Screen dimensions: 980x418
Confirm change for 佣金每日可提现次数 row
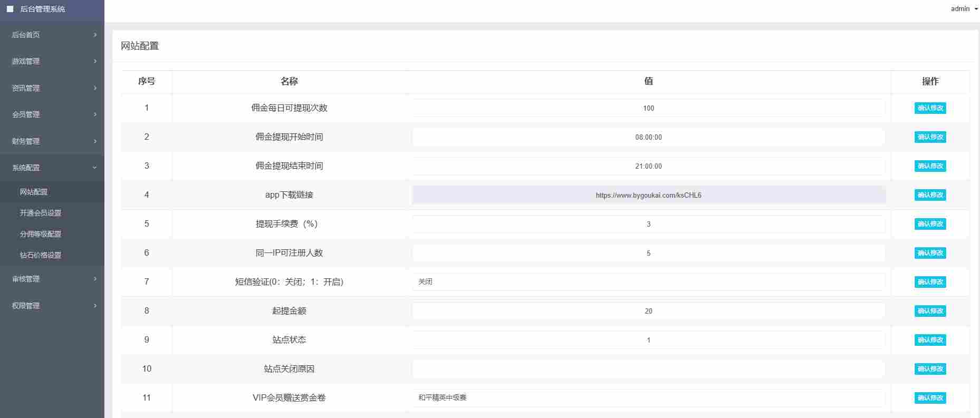click(x=930, y=108)
